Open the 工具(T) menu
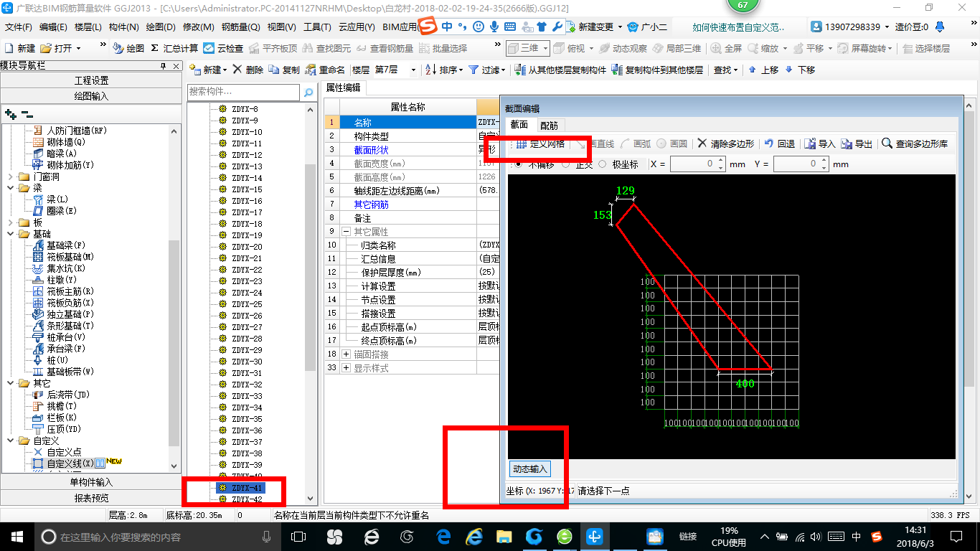 pyautogui.click(x=317, y=27)
